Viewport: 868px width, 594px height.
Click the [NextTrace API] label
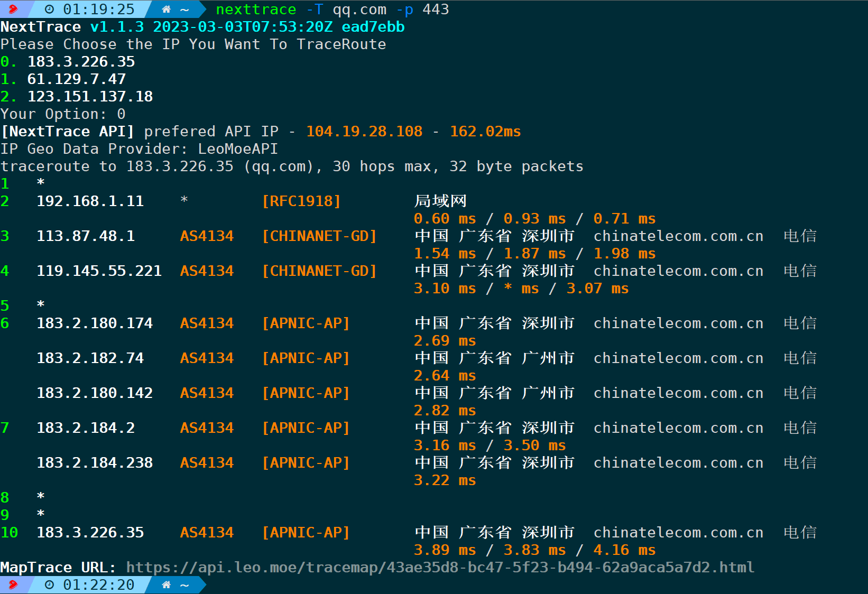pos(68,132)
